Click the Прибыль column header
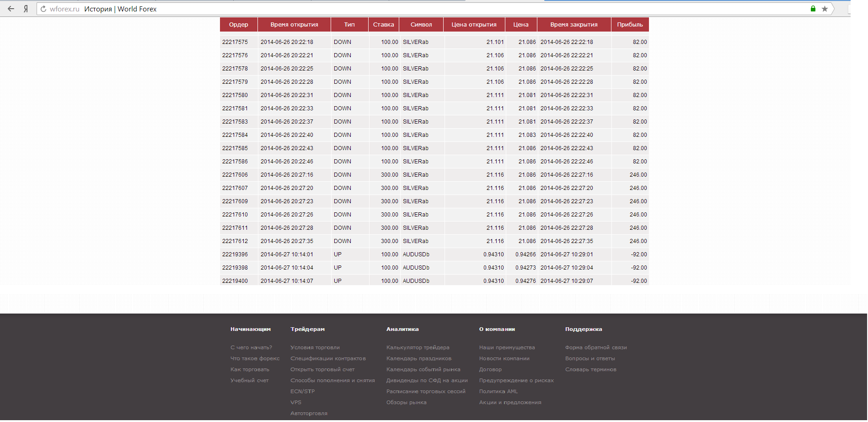The image size is (868, 422). point(630,25)
